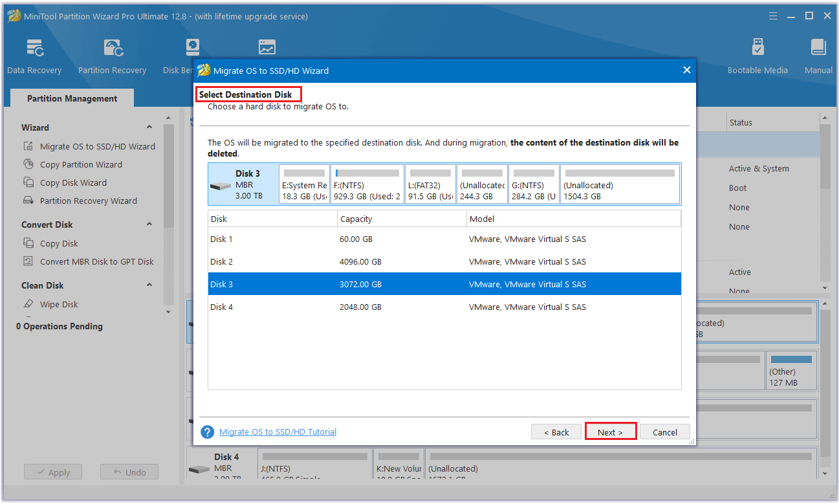Click the Convert MBR Disk to GPT Disk icon
Viewport: 839px width, 504px height.
[28, 261]
